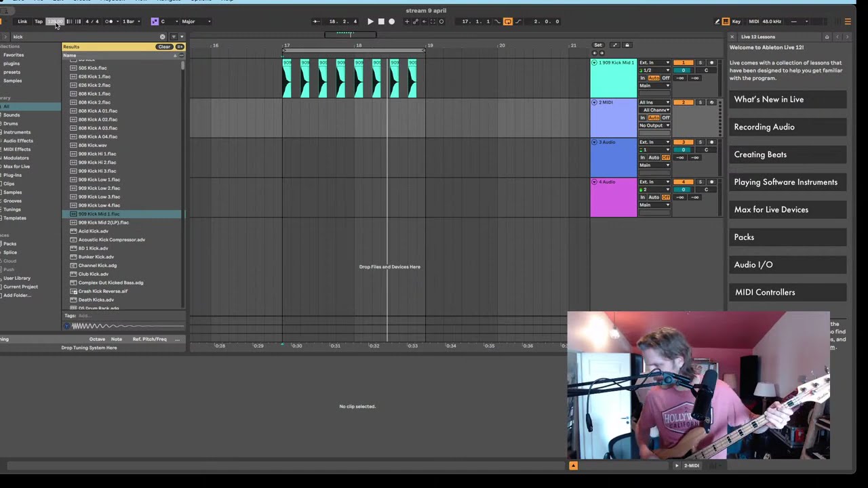Collapse the 4 Audio track
Image resolution: width=868 pixels, height=488 pixels.
pyautogui.click(x=594, y=182)
